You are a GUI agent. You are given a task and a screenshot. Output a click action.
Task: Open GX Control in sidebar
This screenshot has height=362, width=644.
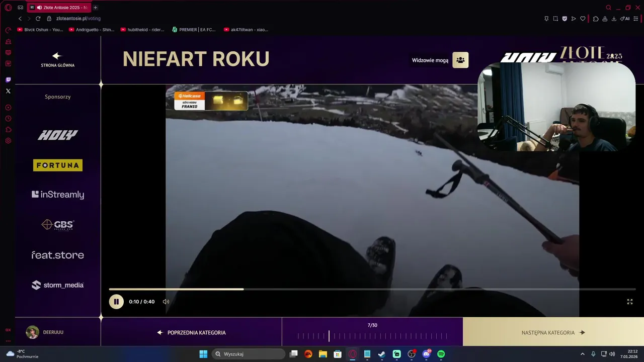point(8,30)
